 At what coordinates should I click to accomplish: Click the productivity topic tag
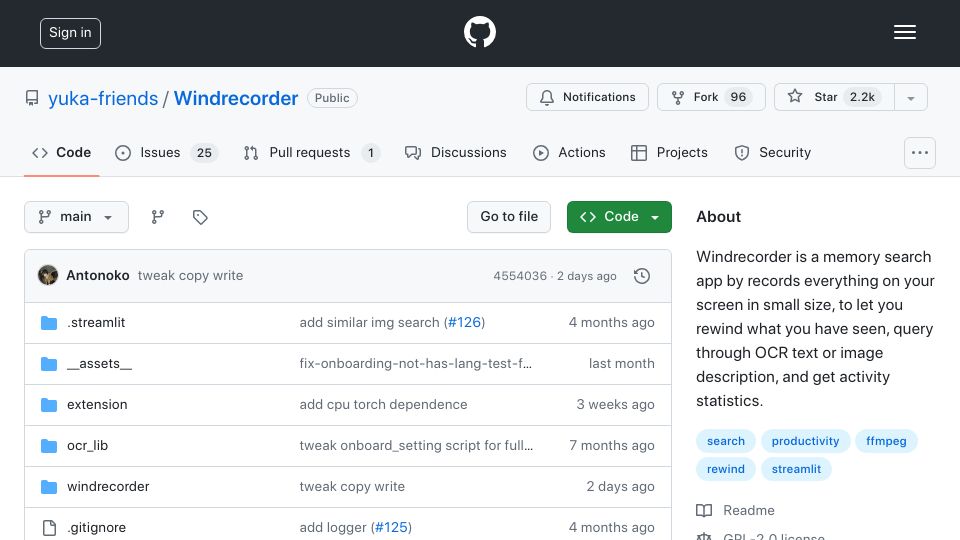point(805,441)
